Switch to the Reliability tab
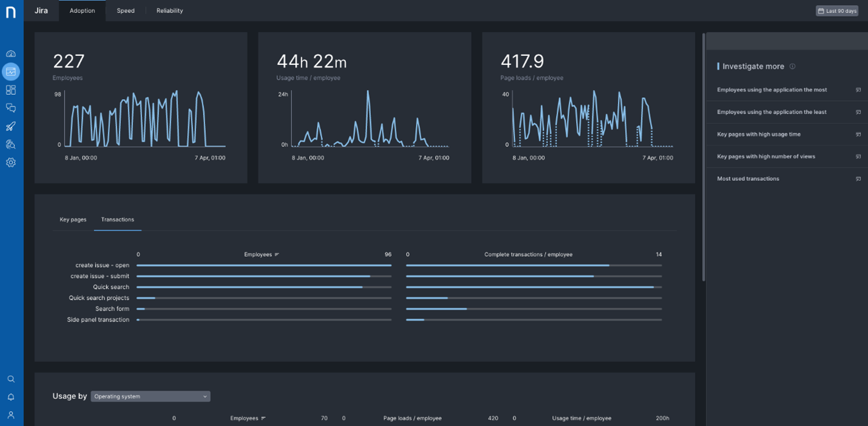This screenshot has width=868, height=426. tap(169, 11)
